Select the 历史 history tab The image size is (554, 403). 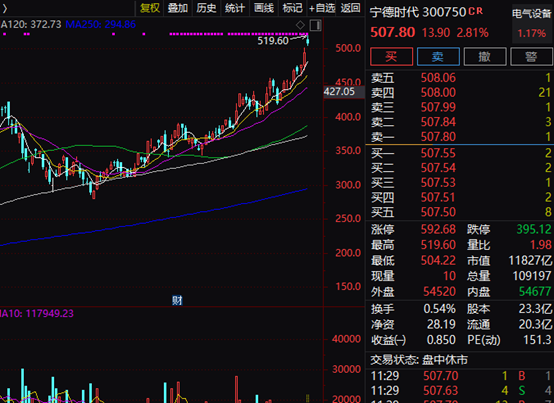pyautogui.click(x=206, y=8)
